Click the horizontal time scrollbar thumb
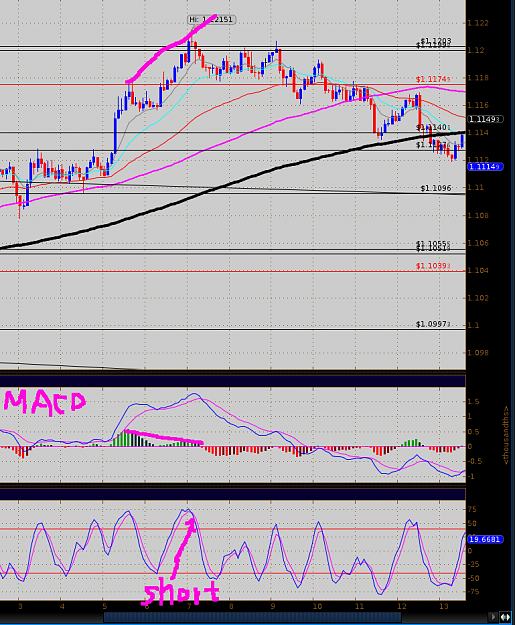The image size is (515, 625). coord(252,617)
